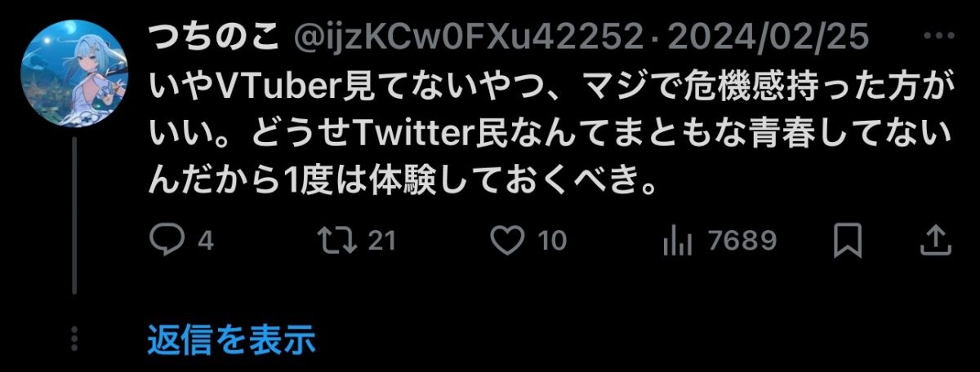This screenshot has height=372, width=980.
Task: Show replies via 返信を表示
Action: point(231,339)
